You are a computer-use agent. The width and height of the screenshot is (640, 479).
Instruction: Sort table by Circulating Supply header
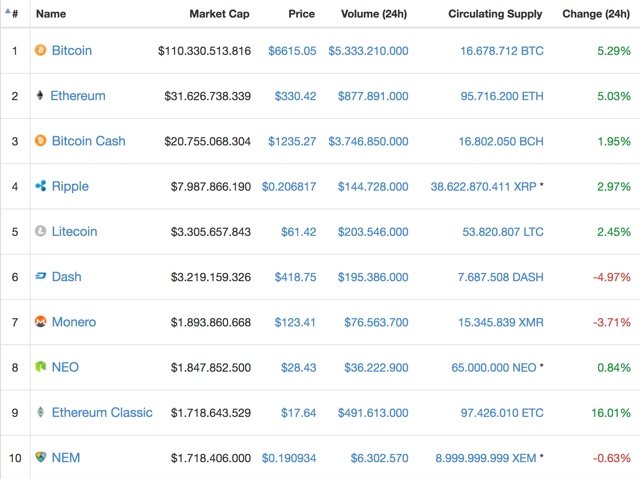[x=495, y=14]
